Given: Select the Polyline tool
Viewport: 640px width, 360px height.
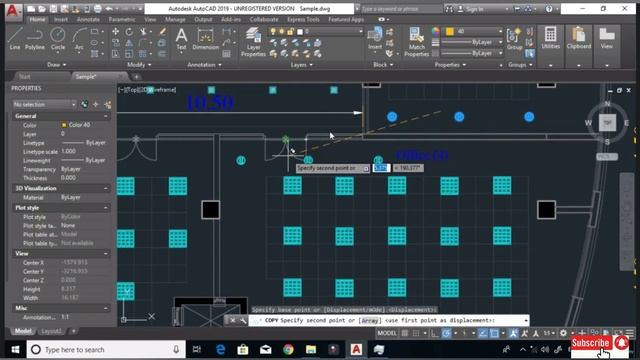Looking at the screenshot, I should pyautogui.click(x=35, y=39).
